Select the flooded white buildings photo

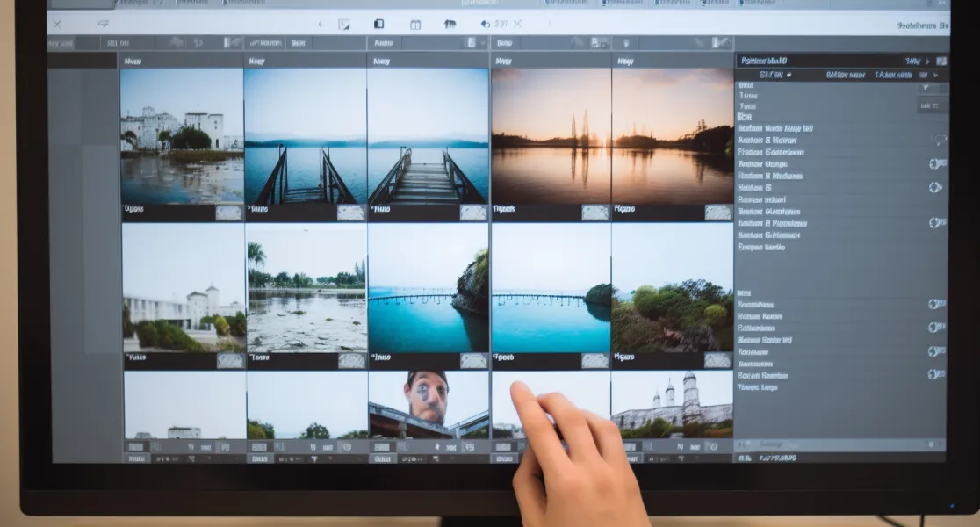click(x=182, y=135)
